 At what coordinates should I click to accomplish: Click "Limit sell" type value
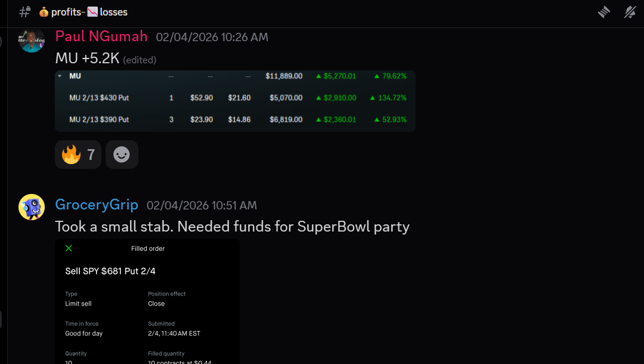pos(78,304)
